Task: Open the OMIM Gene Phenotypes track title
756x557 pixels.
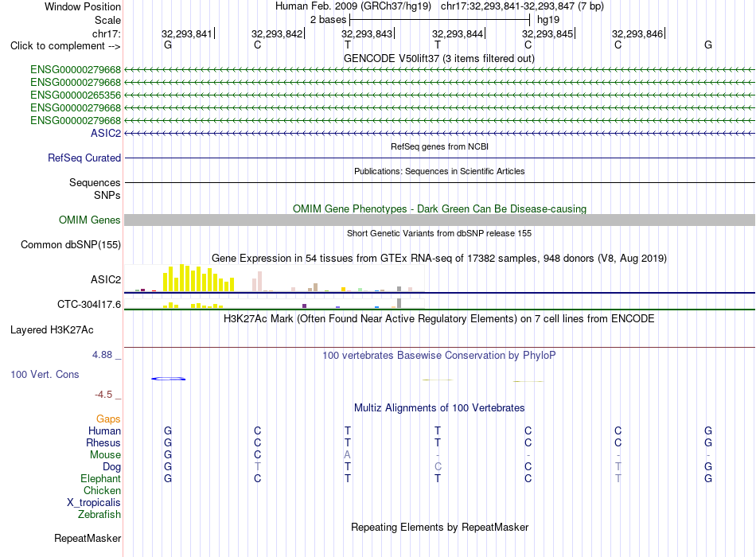Action: (x=439, y=208)
